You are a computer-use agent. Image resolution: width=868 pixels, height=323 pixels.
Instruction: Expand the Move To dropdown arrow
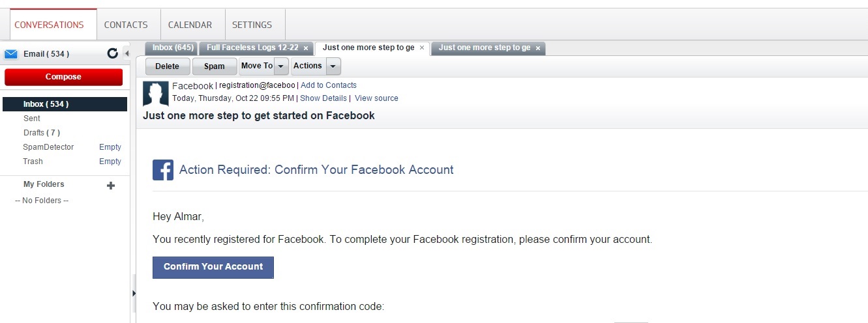(281, 66)
